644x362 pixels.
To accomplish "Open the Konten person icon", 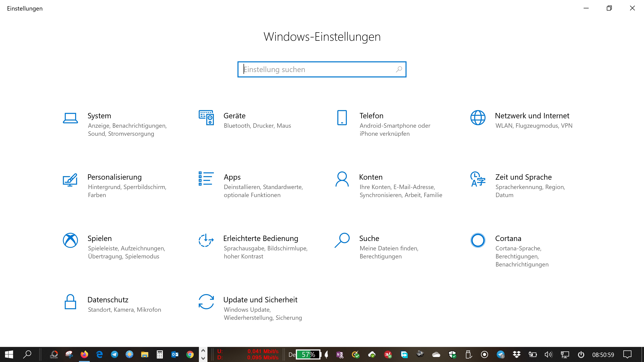I will 342,179.
